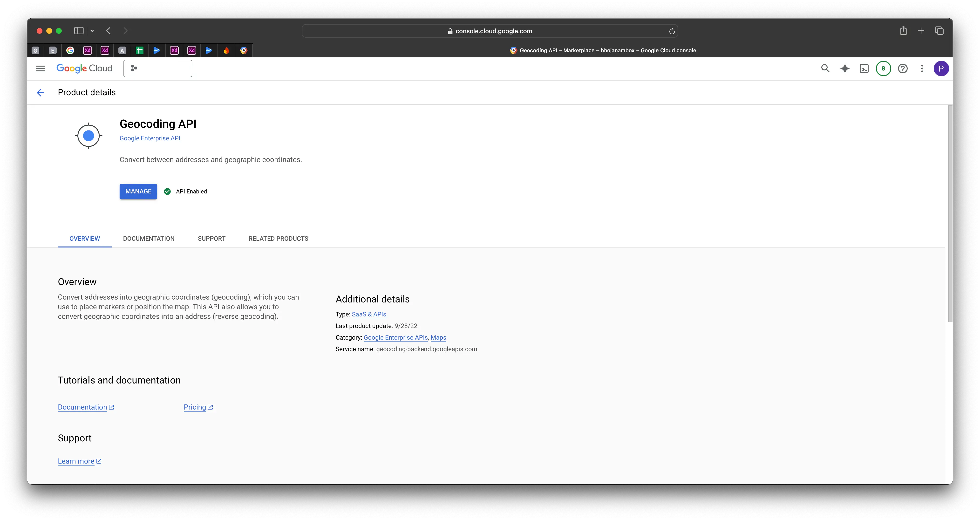
Task: Click the green API Enabled checkmark
Action: click(x=167, y=191)
